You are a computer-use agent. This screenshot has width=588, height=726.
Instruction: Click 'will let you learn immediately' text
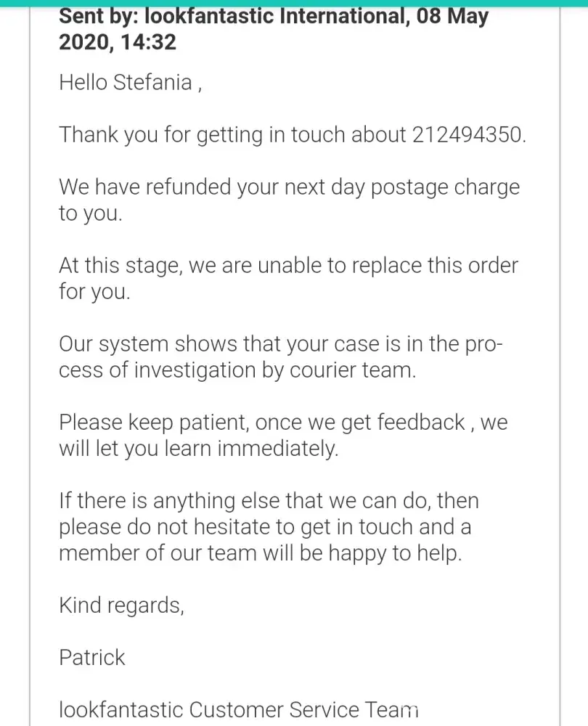pos(198,448)
